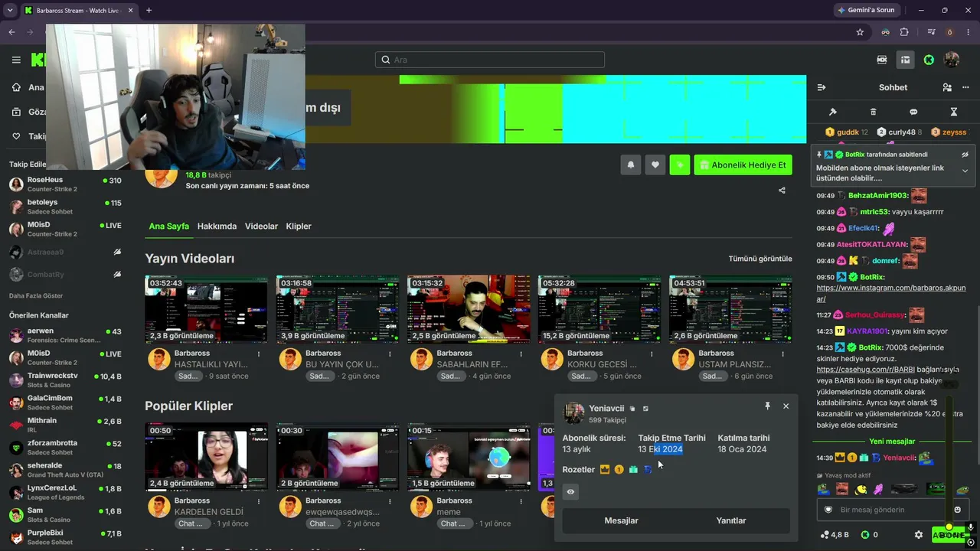Hide the pinned BotRix message
Viewport: 980px width, 551px height.
point(965,154)
